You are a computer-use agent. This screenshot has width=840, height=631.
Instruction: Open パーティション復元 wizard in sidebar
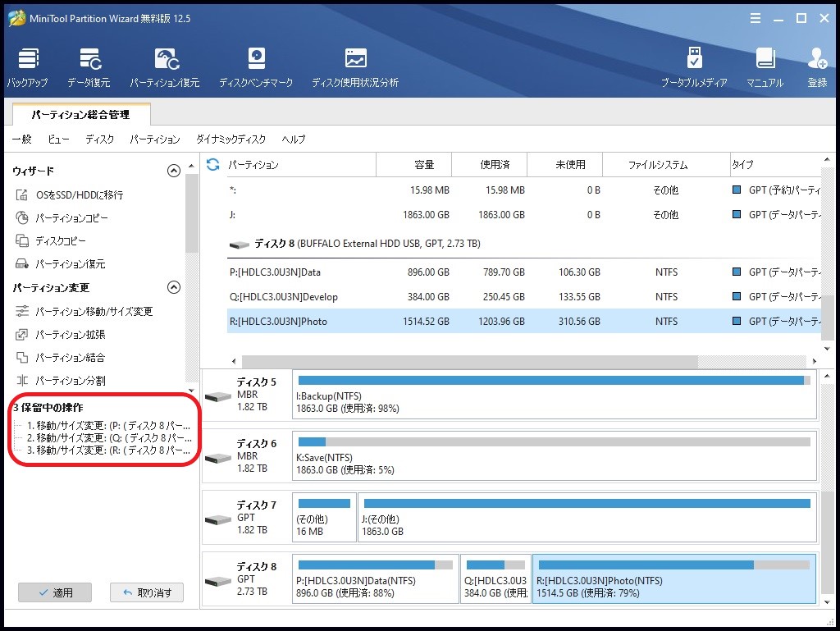[60, 264]
